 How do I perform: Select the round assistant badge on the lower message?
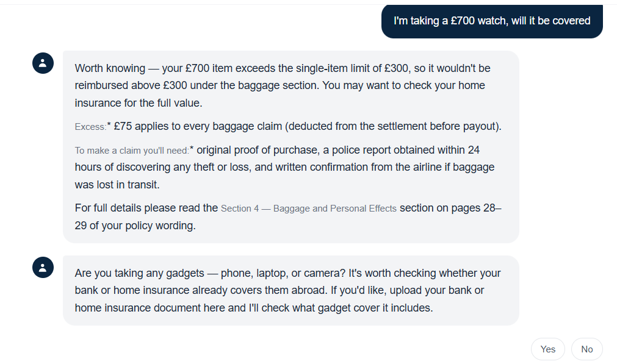click(x=43, y=267)
